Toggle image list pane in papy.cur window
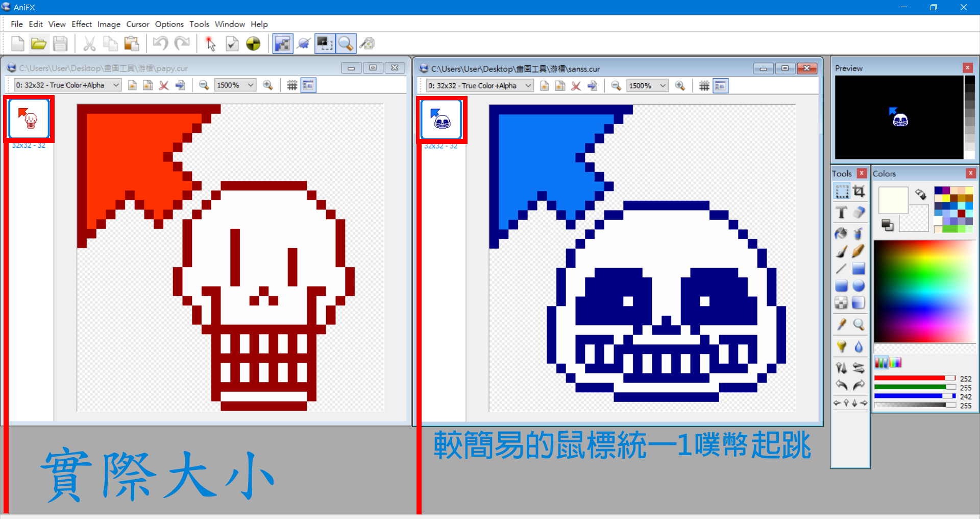 (308, 85)
